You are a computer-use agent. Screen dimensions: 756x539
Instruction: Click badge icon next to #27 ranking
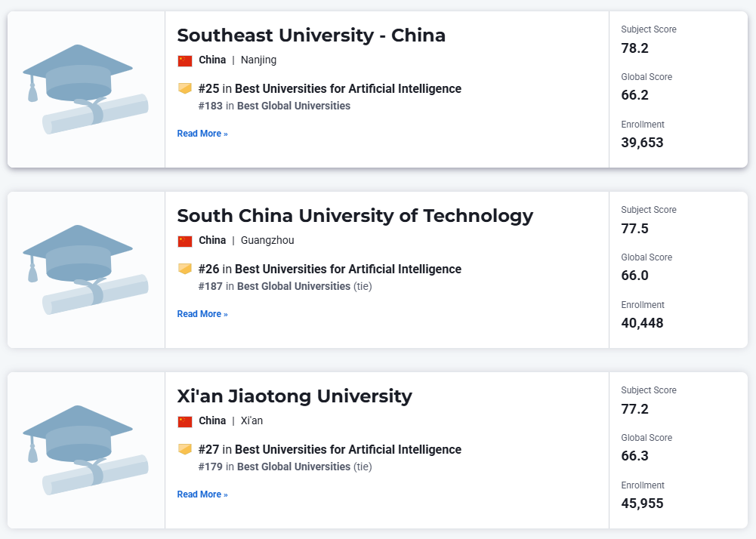pyautogui.click(x=185, y=449)
